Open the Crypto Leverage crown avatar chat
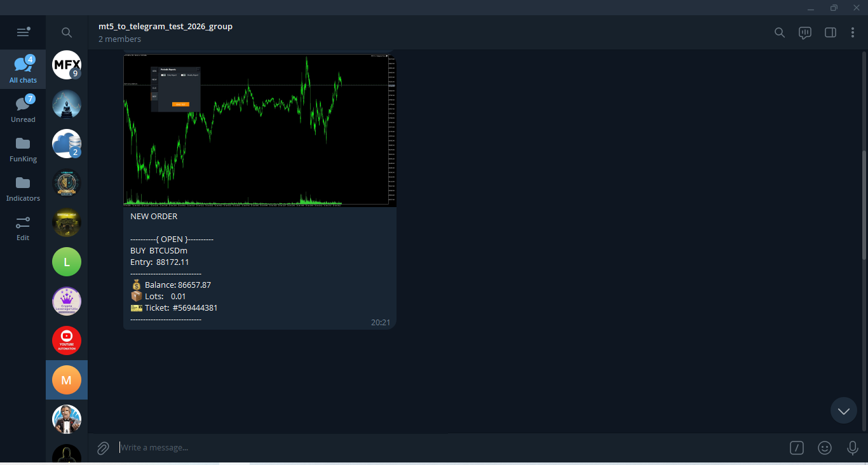Viewport: 868px width, 465px height. pos(67,301)
